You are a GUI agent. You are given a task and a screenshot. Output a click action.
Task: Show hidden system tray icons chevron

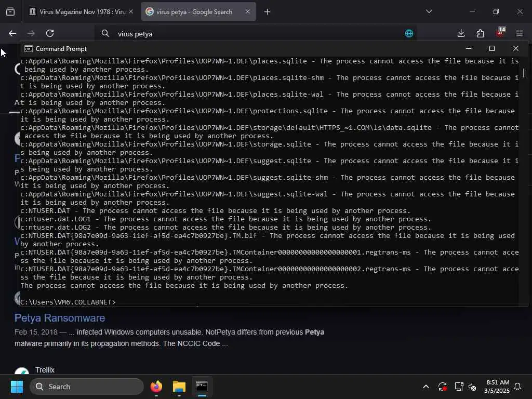pyautogui.click(x=426, y=387)
